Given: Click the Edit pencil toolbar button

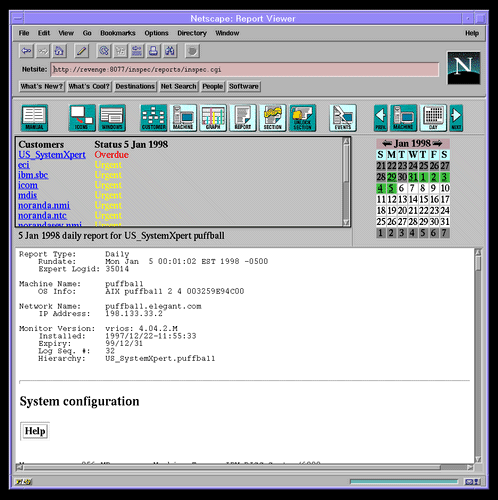Looking at the screenshot, I should pyautogui.click(x=82, y=51).
